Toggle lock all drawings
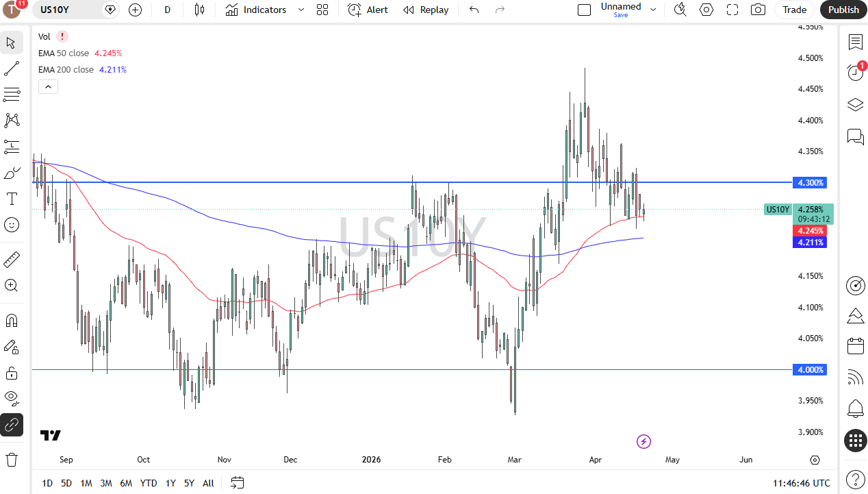The image size is (868, 494). coord(12,373)
